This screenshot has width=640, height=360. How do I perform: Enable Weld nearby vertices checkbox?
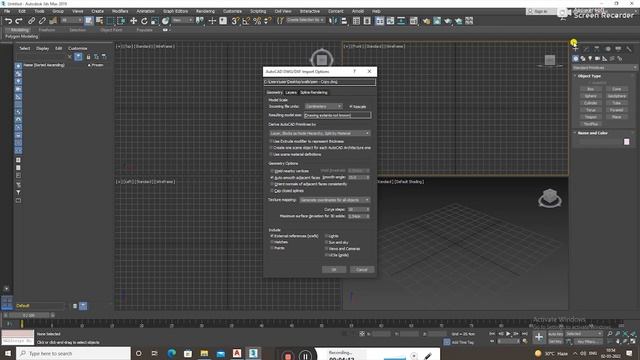[x=272, y=171]
